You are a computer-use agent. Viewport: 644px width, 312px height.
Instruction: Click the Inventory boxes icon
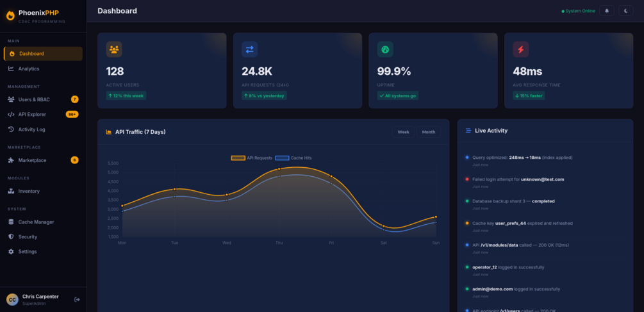coord(11,191)
